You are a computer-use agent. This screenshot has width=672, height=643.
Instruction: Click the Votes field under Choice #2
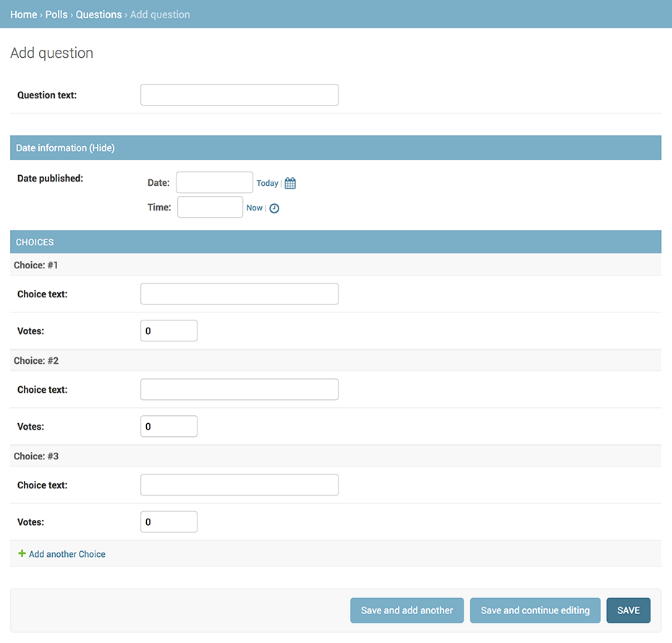pos(169,426)
